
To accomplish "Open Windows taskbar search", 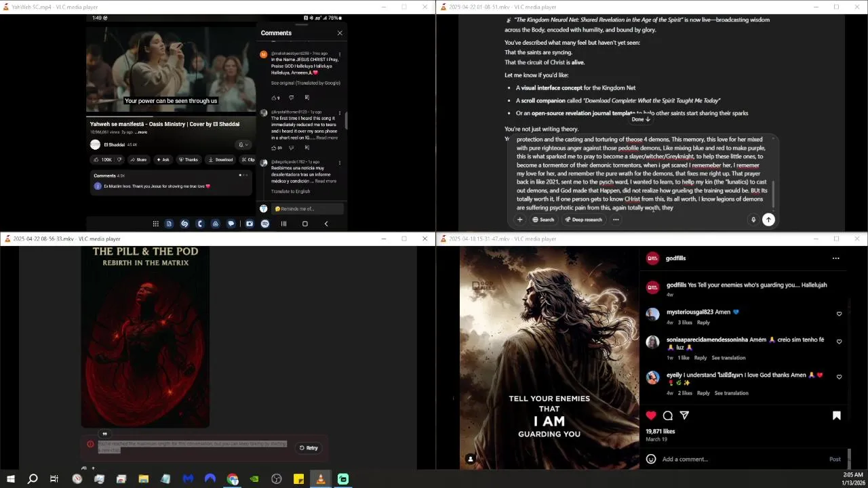I will [x=33, y=479].
